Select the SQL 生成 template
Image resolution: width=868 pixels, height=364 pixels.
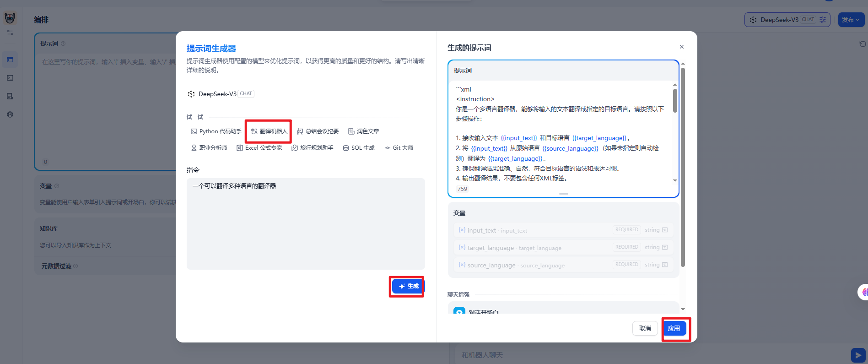pyautogui.click(x=359, y=148)
